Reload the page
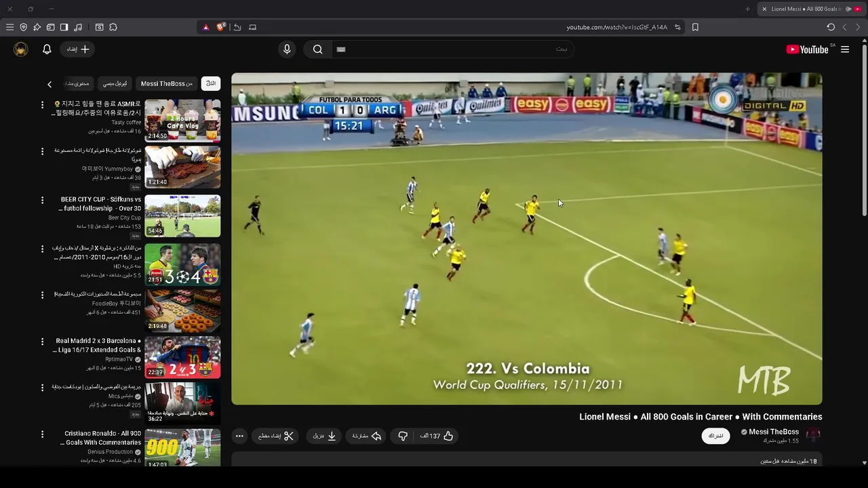This screenshot has width=868, height=488. coord(831,27)
